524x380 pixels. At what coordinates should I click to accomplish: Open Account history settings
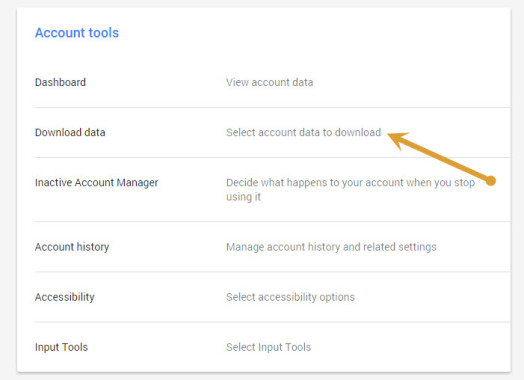[x=72, y=247]
